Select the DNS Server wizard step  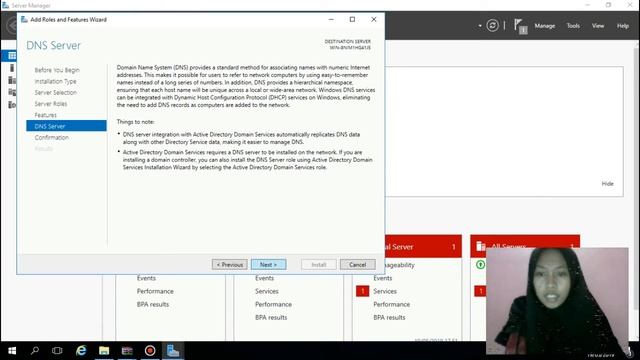coord(66,126)
